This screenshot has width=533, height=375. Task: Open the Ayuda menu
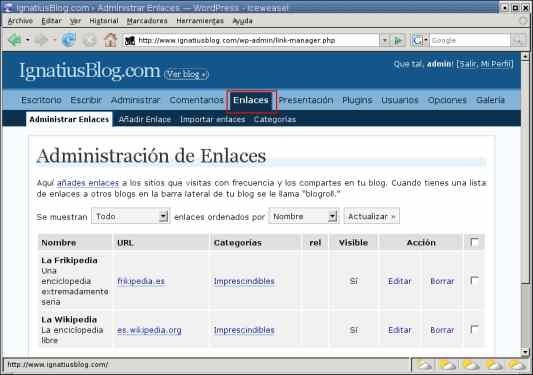point(242,21)
